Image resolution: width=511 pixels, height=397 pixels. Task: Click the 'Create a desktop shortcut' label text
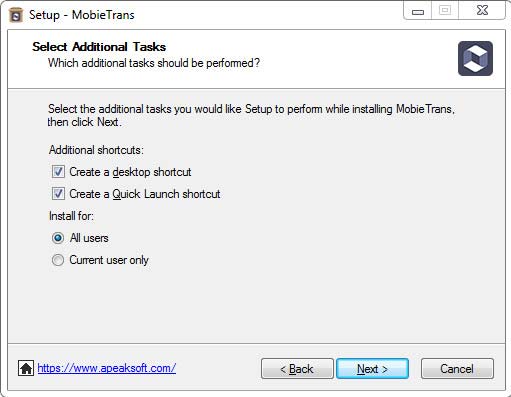[x=130, y=172]
